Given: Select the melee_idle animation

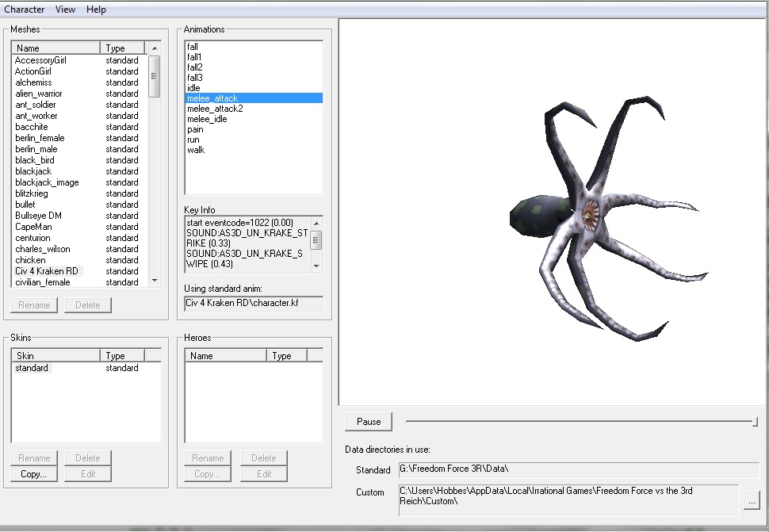Looking at the screenshot, I should [x=254, y=119].
